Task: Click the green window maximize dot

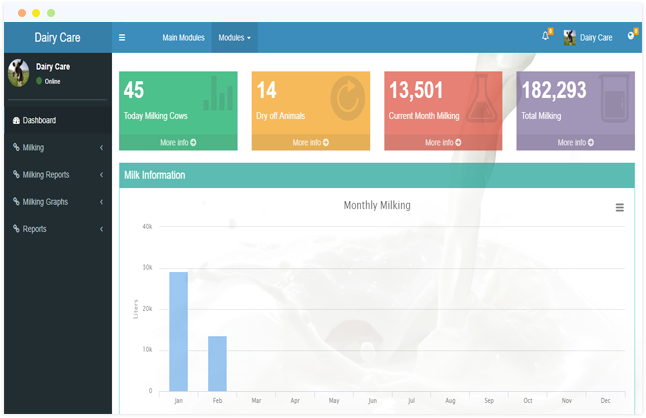Action: [x=51, y=13]
